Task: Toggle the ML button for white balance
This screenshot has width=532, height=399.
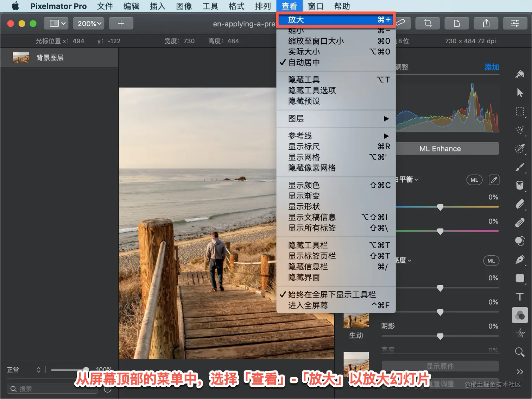Action: [474, 180]
